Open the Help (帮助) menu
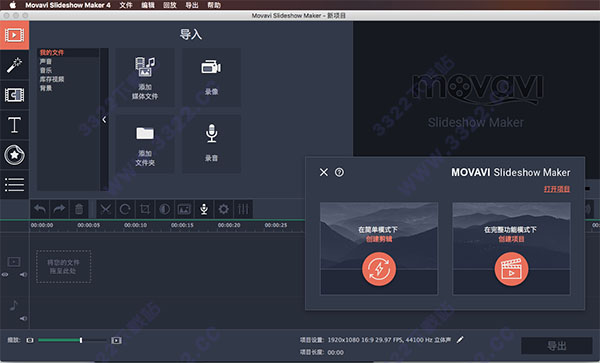 [214, 5]
